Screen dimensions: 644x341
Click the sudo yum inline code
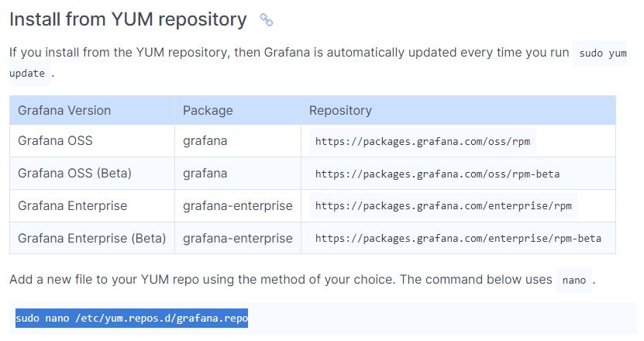point(600,53)
